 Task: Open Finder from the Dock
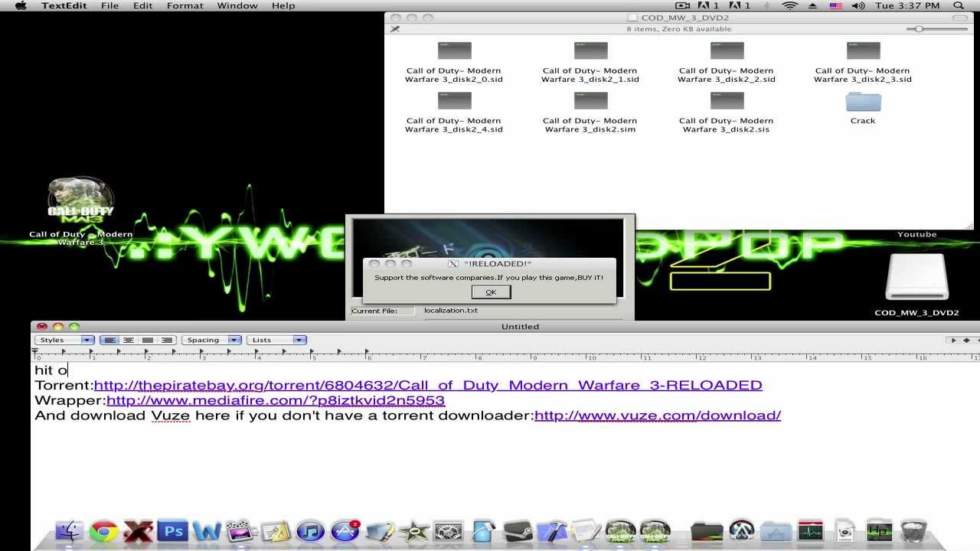point(70,531)
